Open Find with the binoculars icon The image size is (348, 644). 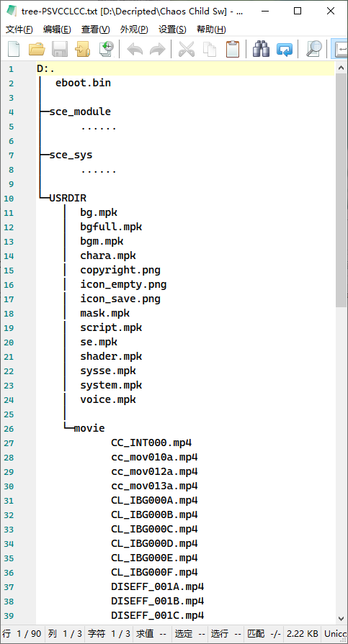[x=261, y=49]
